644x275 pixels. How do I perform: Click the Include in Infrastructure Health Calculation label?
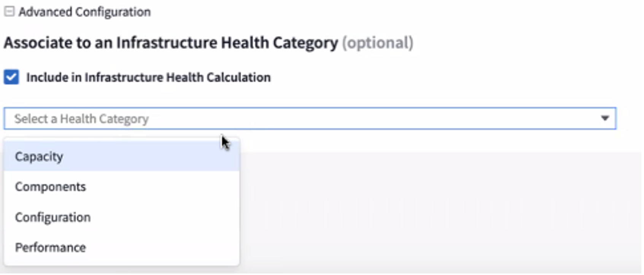click(x=148, y=78)
